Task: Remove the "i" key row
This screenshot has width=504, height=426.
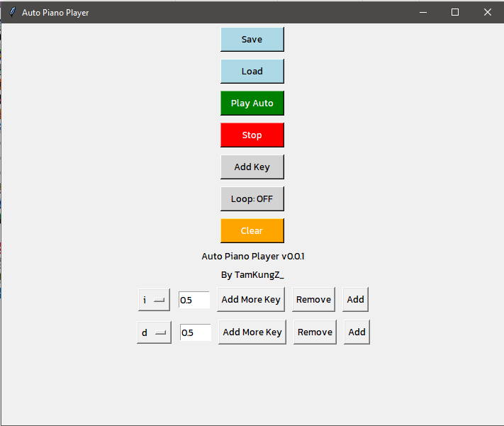Action: [x=313, y=299]
